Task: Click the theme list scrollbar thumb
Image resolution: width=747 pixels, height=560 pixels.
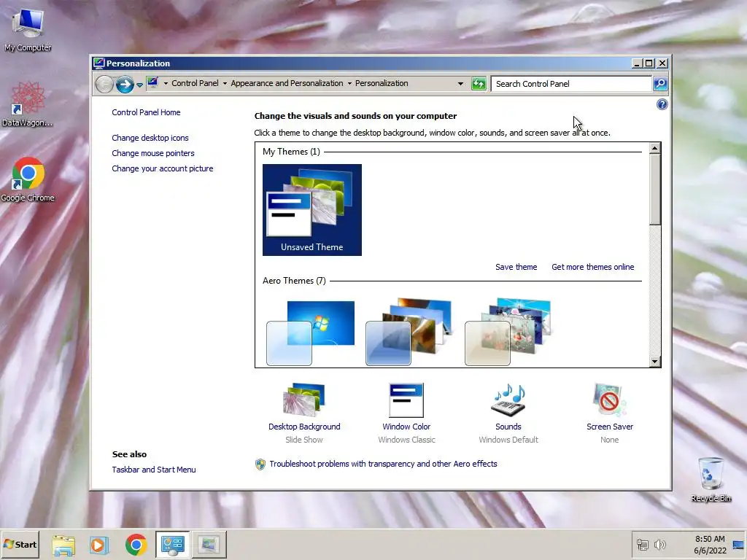Action: [x=654, y=189]
